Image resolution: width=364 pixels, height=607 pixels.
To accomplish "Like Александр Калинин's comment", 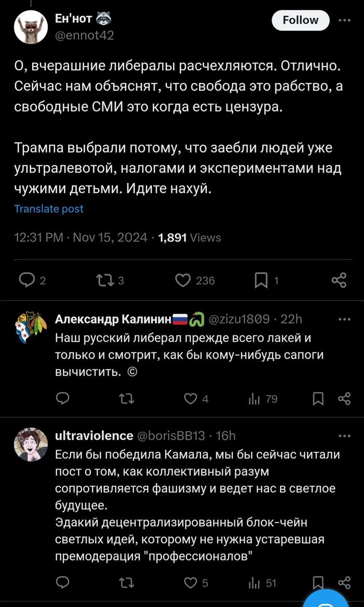I will (191, 399).
